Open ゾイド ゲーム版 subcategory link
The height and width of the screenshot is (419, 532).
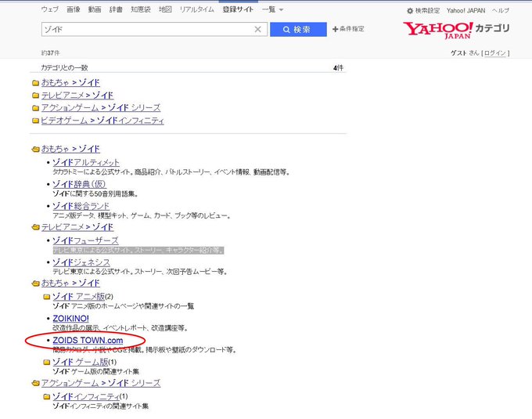(x=81, y=362)
